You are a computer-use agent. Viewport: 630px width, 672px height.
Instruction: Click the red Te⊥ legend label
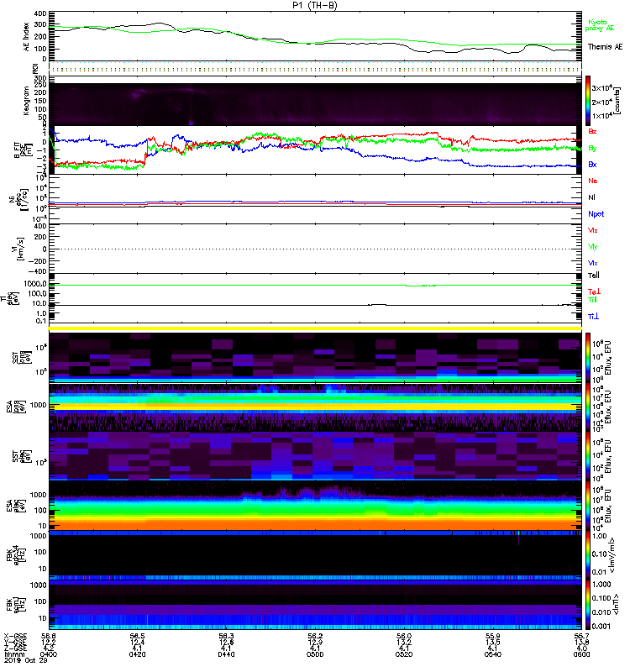coord(594,291)
